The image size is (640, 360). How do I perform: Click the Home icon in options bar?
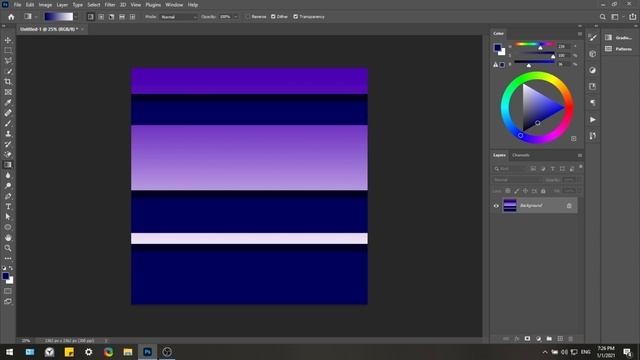click(x=11, y=17)
